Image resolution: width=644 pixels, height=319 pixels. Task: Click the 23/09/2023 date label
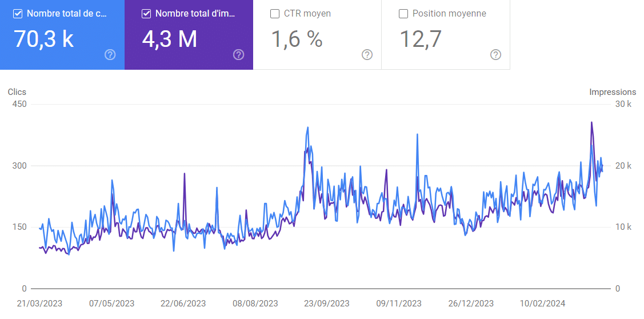(x=326, y=304)
